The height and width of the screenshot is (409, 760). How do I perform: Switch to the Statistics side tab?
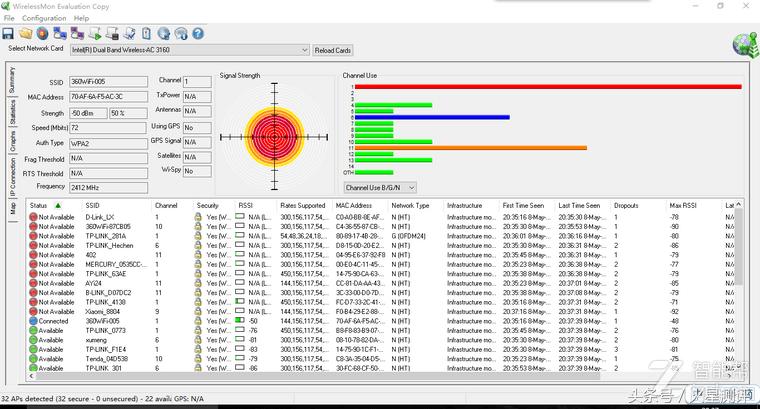(x=13, y=112)
